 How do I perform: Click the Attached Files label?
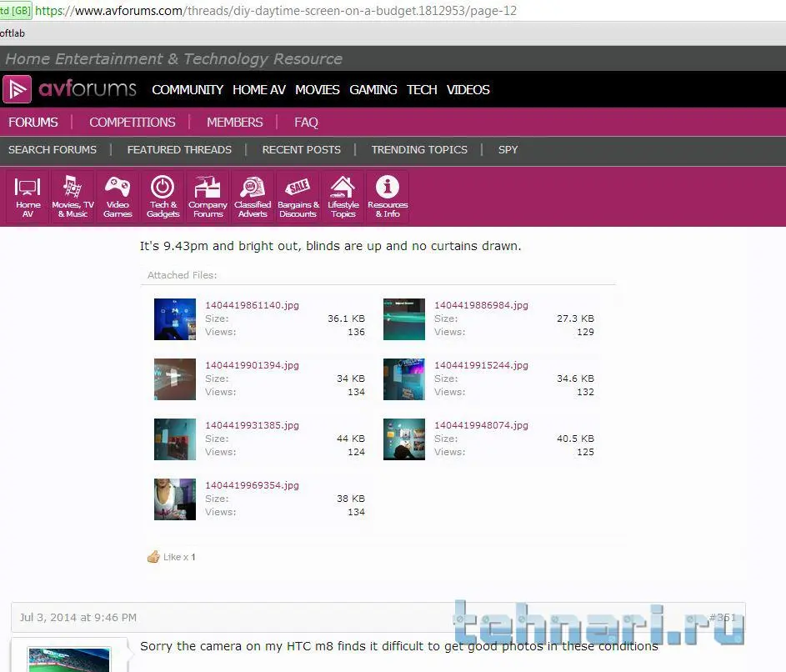click(182, 275)
